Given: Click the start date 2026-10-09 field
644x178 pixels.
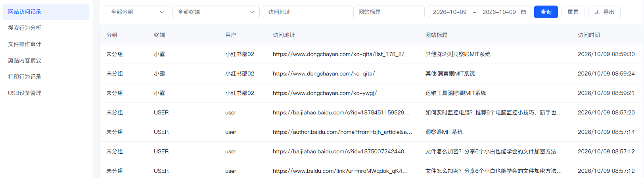Looking at the screenshot, I should coord(450,12).
